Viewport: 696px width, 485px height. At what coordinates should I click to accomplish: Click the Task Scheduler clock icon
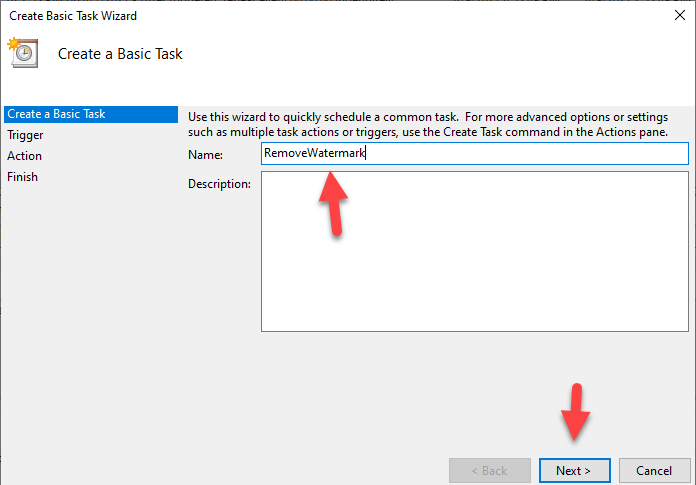pyautogui.click(x=23, y=52)
